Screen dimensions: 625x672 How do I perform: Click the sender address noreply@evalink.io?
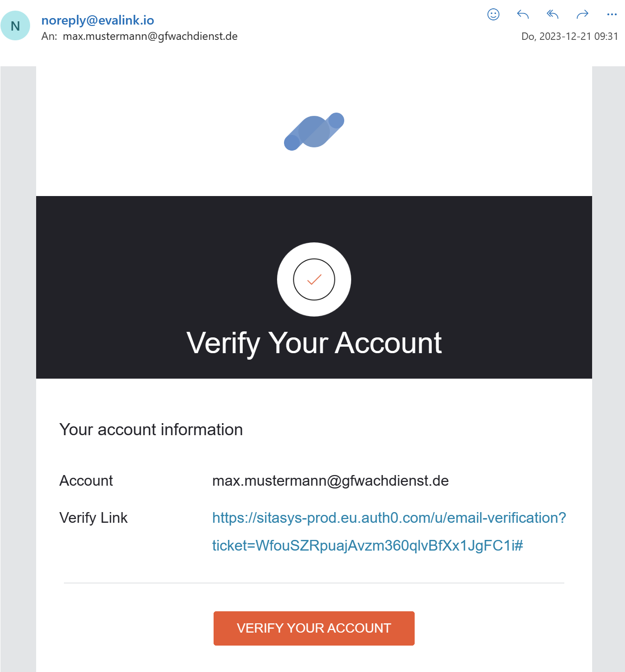click(x=98, y=20)
